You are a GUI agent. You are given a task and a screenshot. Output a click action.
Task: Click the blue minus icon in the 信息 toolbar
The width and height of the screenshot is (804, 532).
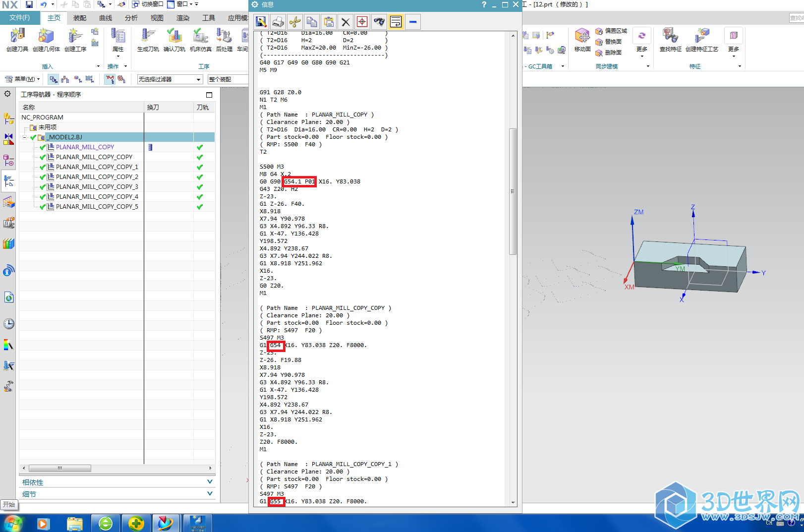[413, 22]
